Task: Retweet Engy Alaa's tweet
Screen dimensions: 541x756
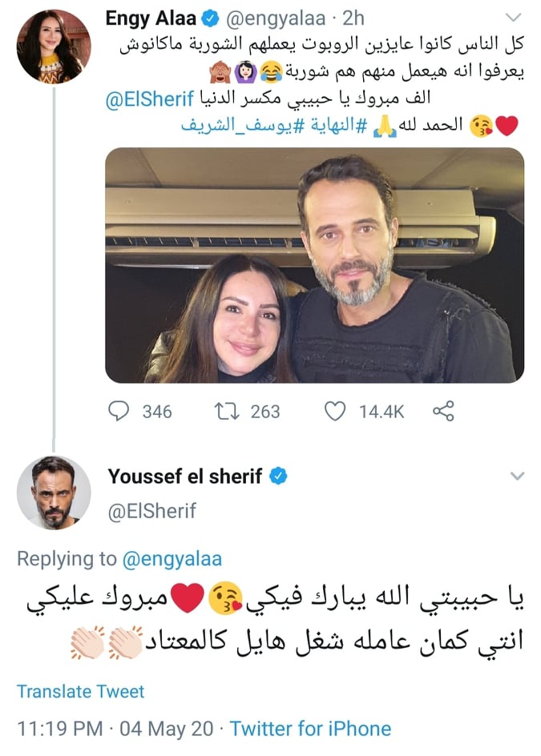Action: pyautogui.click(x=228, y=411)
